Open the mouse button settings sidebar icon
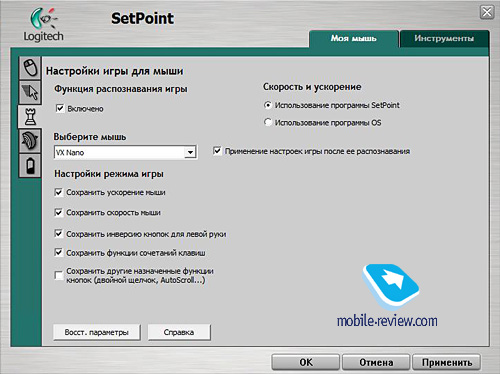 coord(30,68)
